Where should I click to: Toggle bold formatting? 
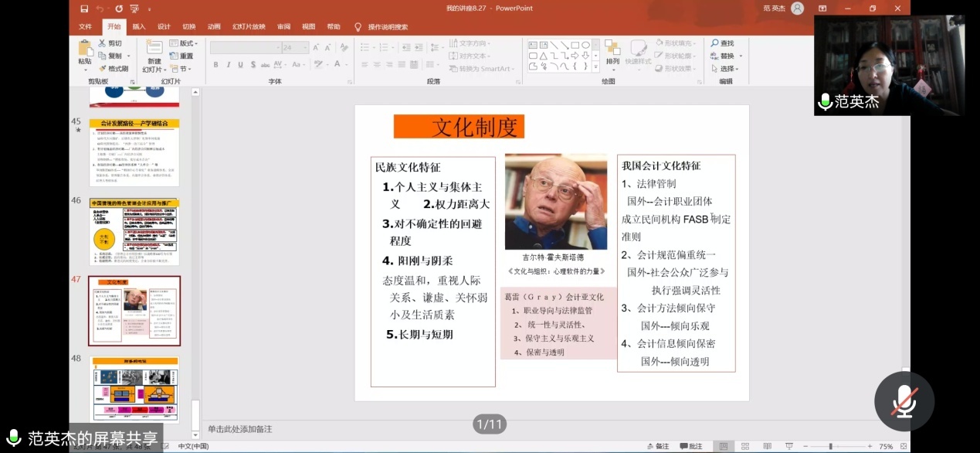point(216,64)
